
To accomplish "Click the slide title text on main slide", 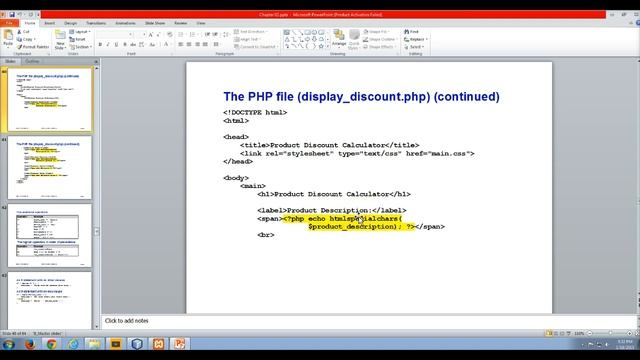I will (361, 97).
